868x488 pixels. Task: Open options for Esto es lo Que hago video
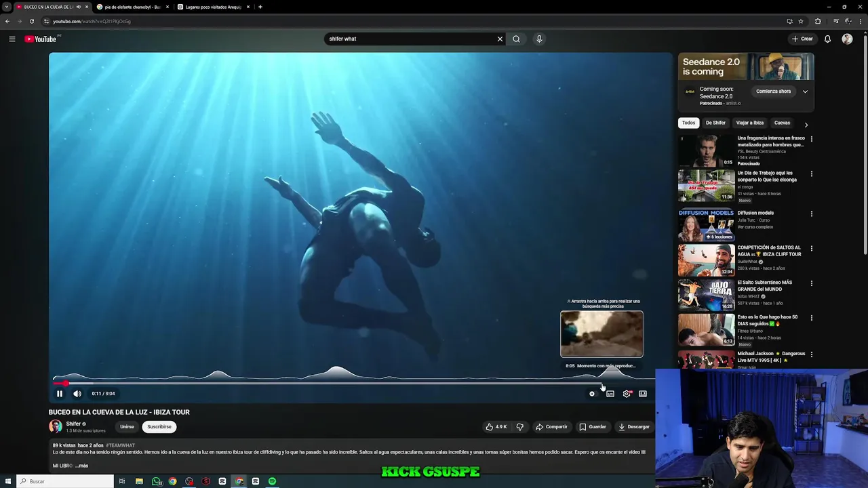tap(811, 318)
